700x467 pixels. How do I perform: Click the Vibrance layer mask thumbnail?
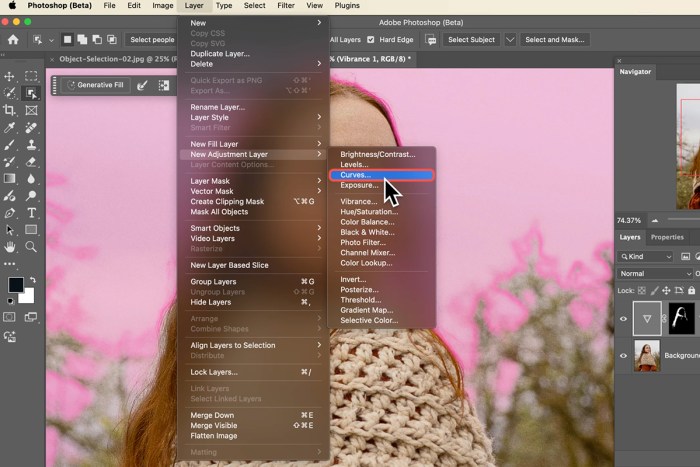click(681, 318)
